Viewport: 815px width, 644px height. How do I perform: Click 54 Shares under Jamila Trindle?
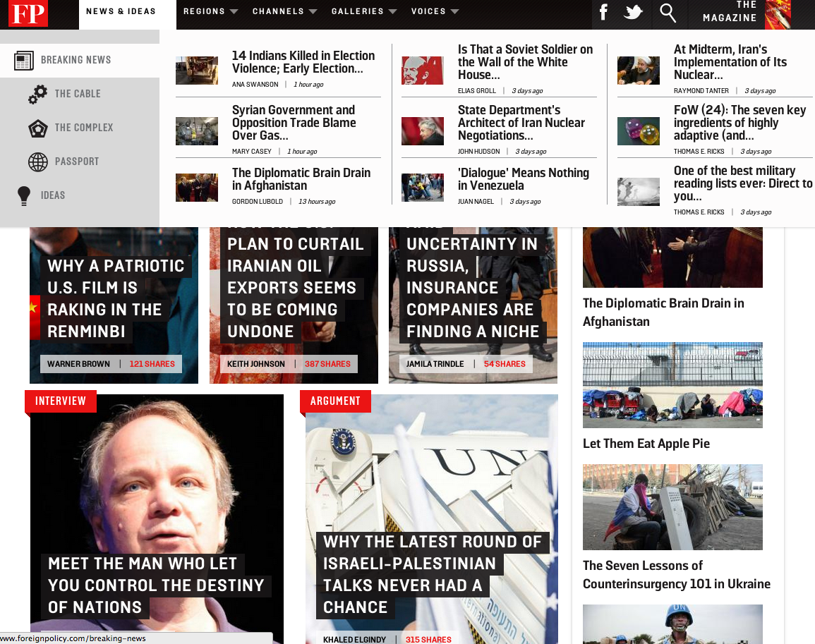(x=505, y=364)
